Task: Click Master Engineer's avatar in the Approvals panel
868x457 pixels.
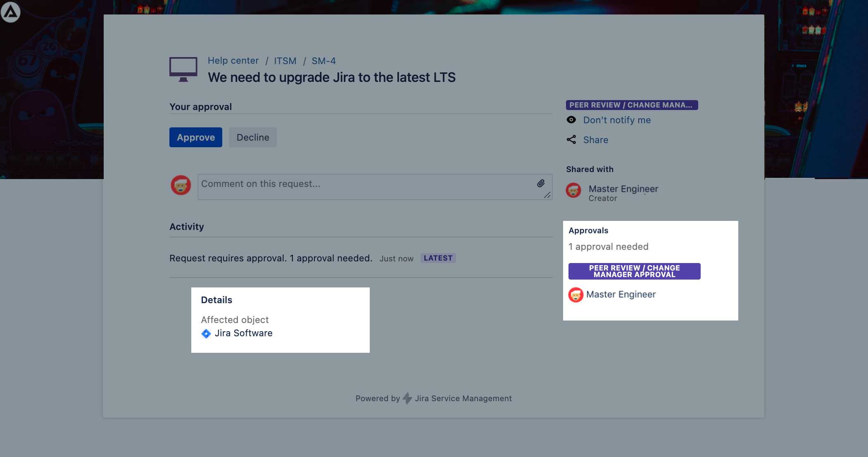Action: [x=575, y=294]
